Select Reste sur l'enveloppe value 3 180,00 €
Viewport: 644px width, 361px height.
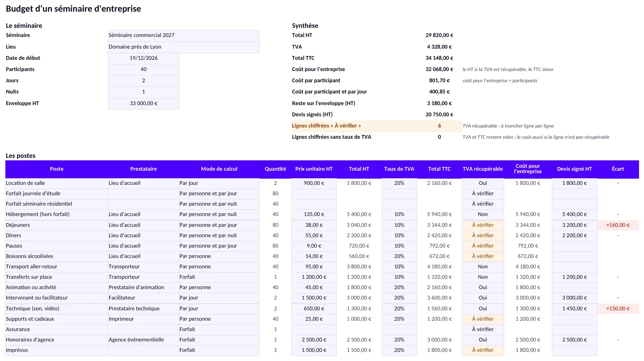(439, 103)
